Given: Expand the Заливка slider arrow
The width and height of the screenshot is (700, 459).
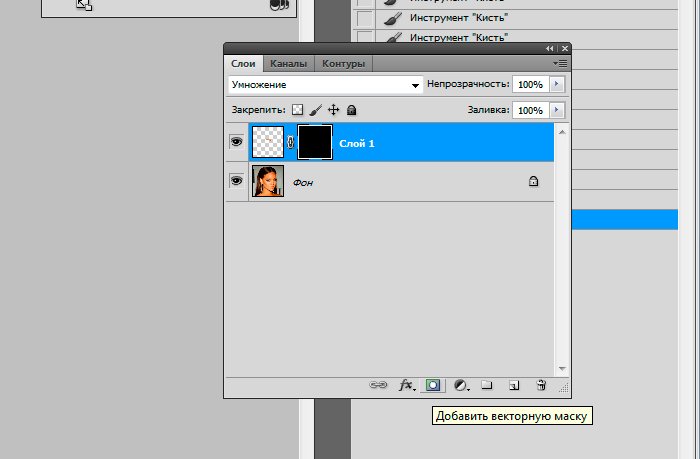Looking at the screenshot, I should 557,110.
